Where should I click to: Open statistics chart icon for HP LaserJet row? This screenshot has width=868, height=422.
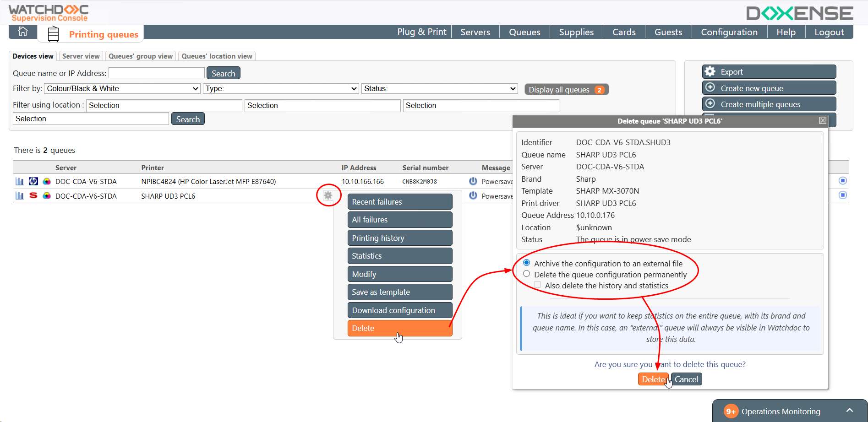point(20,181)
